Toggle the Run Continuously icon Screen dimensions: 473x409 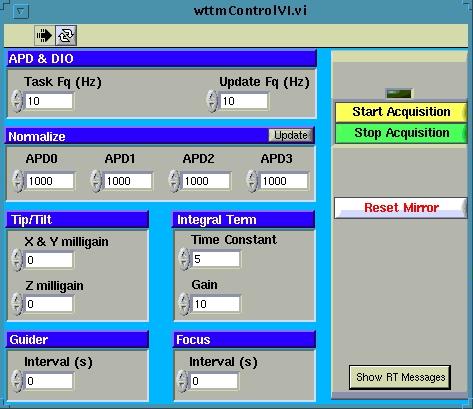tap(66, 35)
